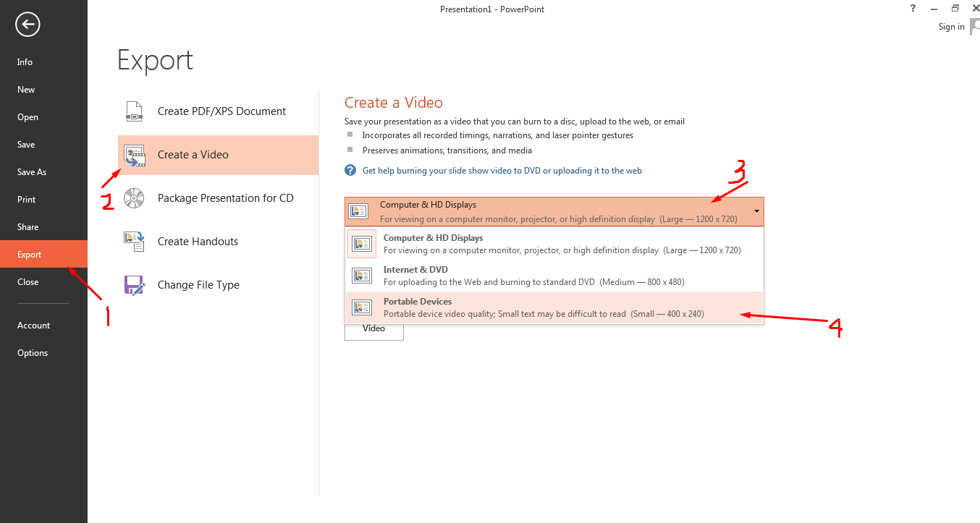The height and width of the screenshot is (523, 980).
Task: Select Package Presentation for CD option
Action: tap(218, 198)
